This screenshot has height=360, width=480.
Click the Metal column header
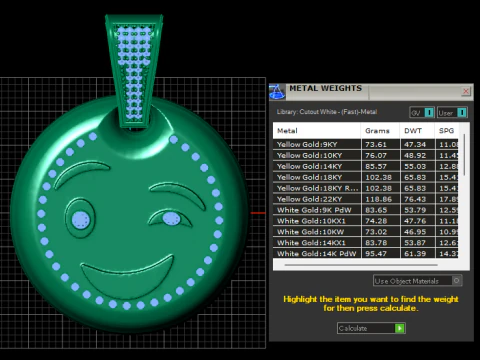click(317, 131)
